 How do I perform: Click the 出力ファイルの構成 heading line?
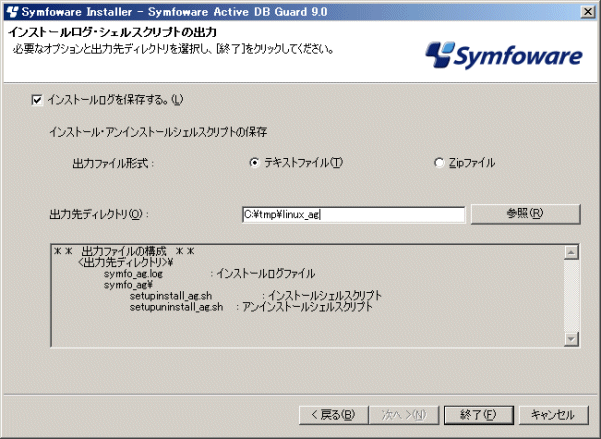tap(124, 252)
